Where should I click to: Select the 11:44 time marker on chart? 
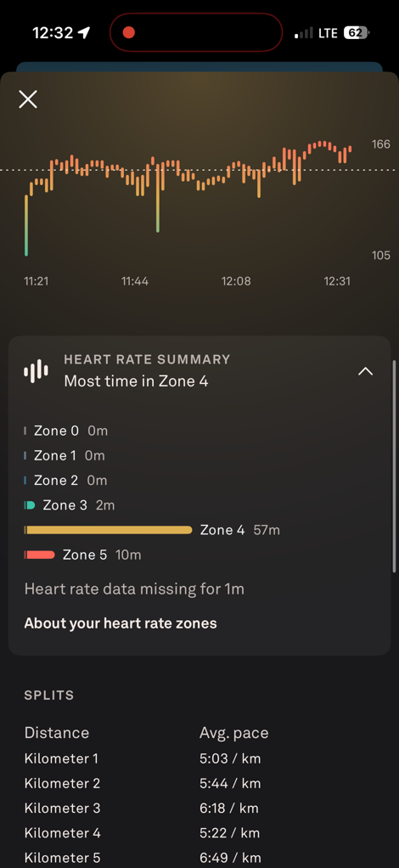point(135,281)
